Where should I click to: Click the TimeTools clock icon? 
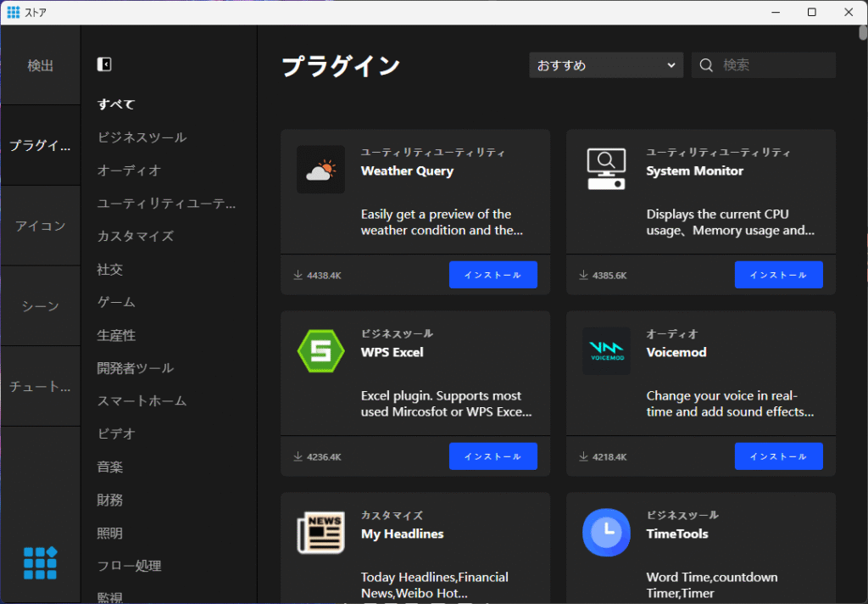click(606, 533)
